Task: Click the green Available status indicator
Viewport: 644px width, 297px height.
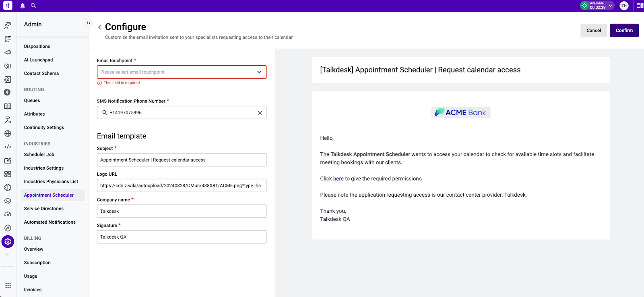Action: [585, 5]
